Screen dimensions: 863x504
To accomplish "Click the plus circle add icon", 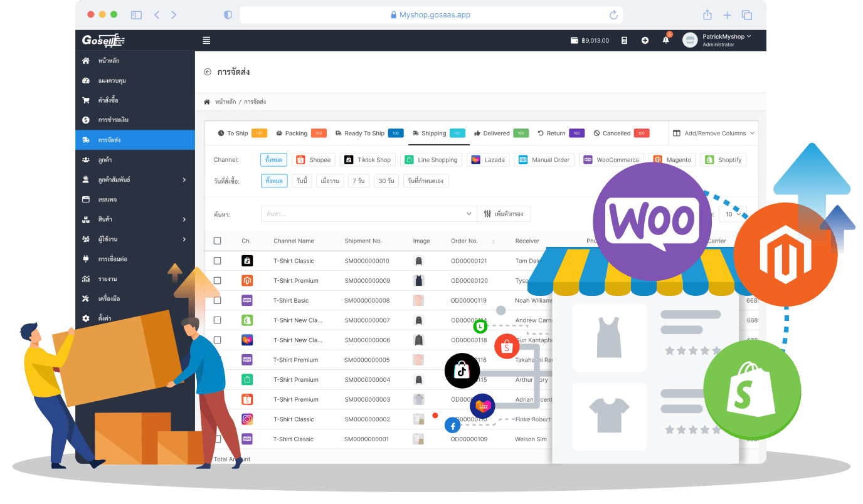I will (x=645, y=40).
